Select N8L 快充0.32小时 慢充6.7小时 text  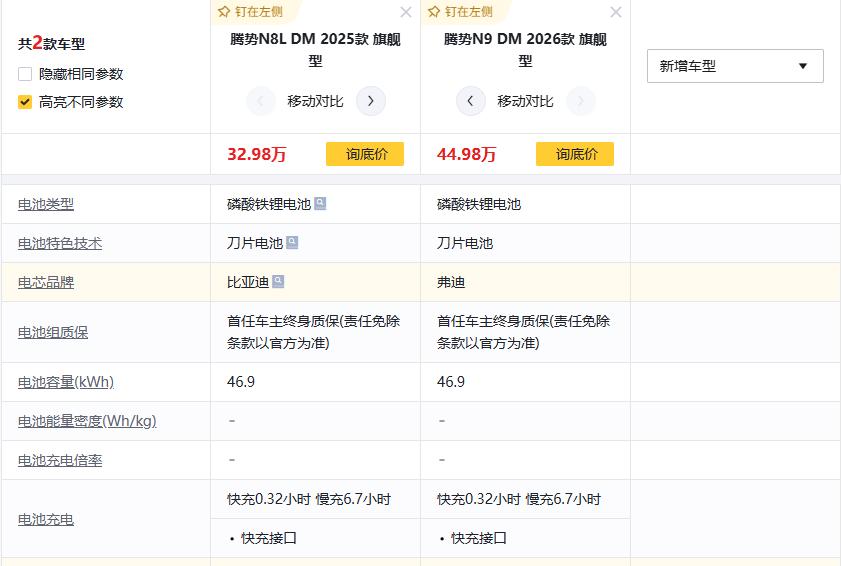(309, 499)
